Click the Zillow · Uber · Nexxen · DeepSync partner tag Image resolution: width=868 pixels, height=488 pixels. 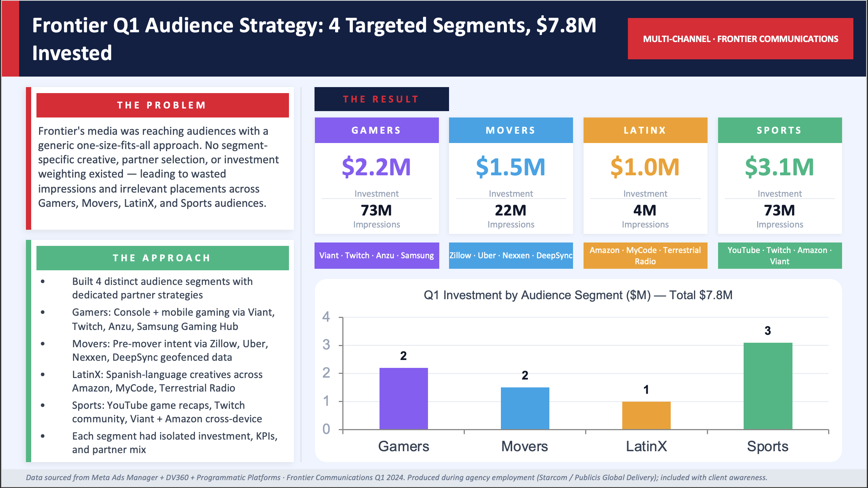(511, 256)
